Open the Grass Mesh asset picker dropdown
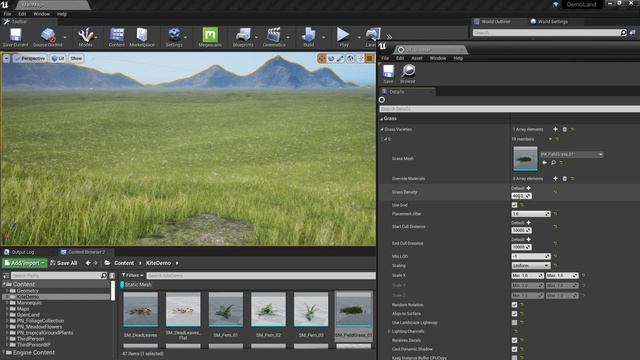The width and height of the screenshot is (640, 360). 571,154
